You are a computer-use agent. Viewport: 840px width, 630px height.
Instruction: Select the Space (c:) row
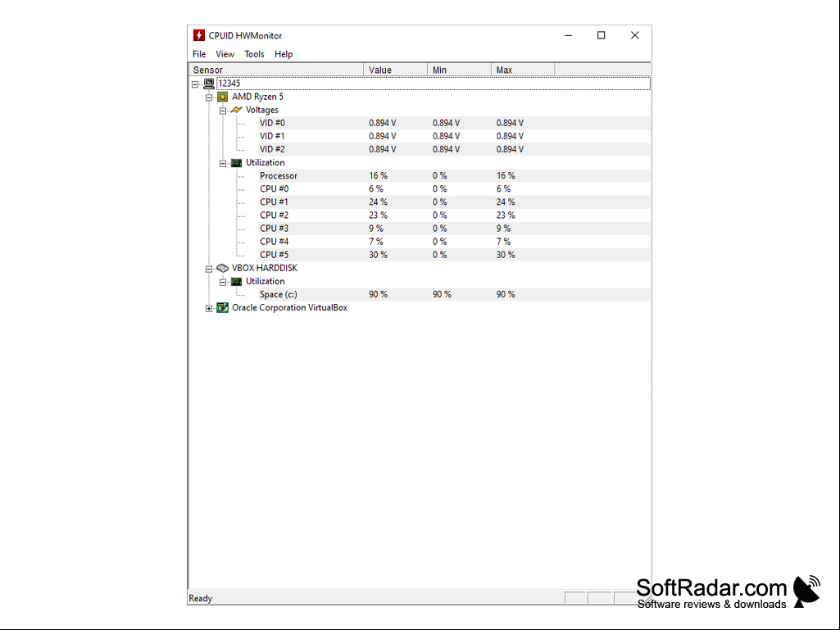point(454,295)
